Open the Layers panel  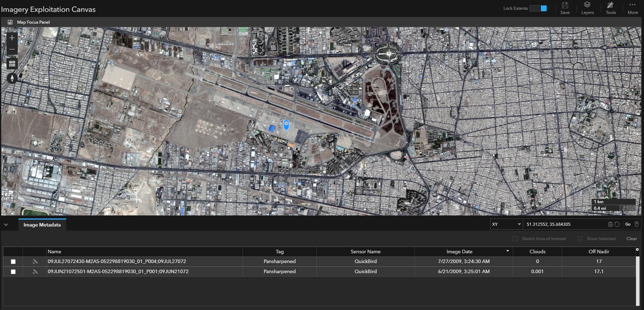click(x=587, y=8)
